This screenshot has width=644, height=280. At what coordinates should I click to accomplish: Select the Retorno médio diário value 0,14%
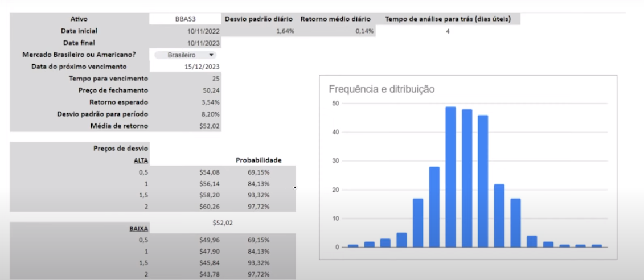pos(364,31)
